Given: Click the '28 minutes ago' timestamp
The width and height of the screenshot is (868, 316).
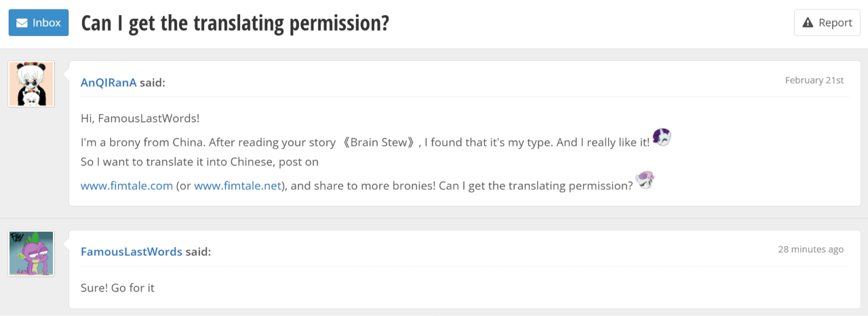Looking at the screenshot, I should (x=810, y=250).
